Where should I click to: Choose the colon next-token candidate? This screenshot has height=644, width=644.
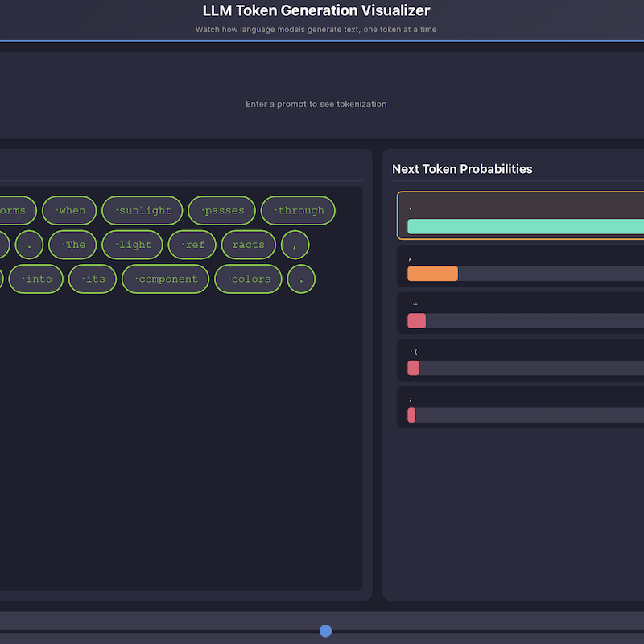click(x=523, y=407)
